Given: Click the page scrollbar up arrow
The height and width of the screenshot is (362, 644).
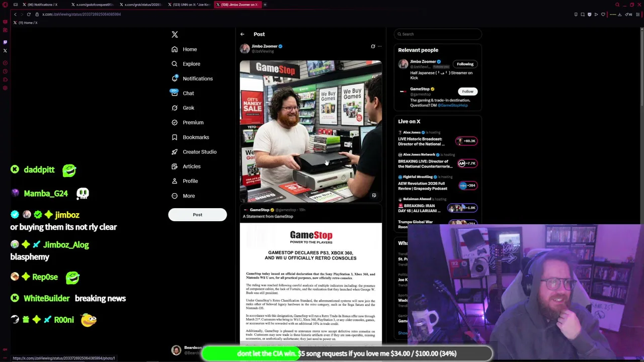Looking at the screenshot, I should coord(641,30).
